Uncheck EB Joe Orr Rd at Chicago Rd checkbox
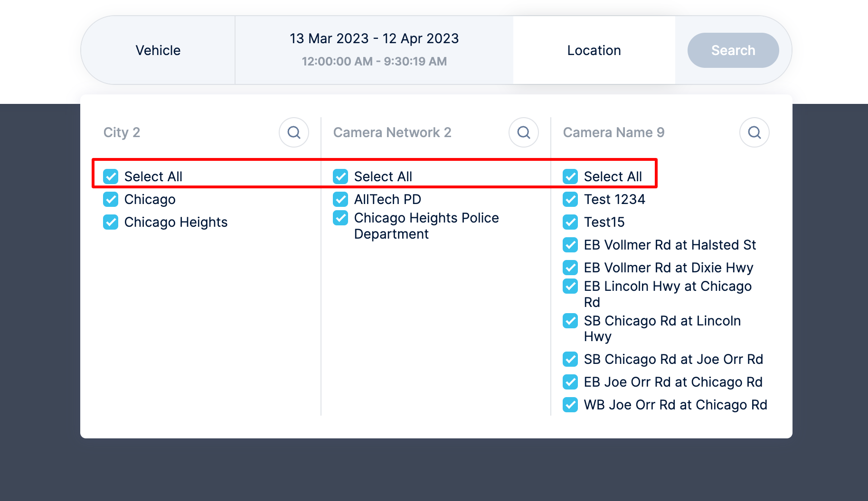This screenshot has height=501, width=868. coord(570,382)
